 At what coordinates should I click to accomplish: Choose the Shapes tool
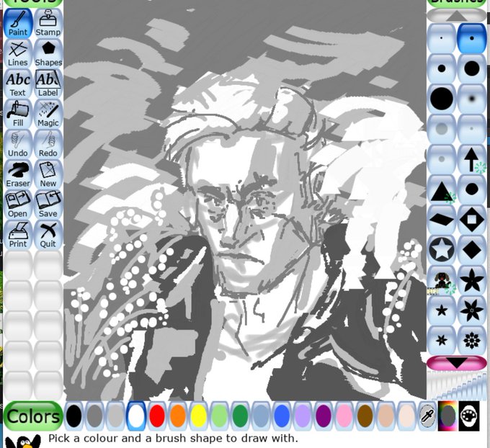[x=48, y=53]
